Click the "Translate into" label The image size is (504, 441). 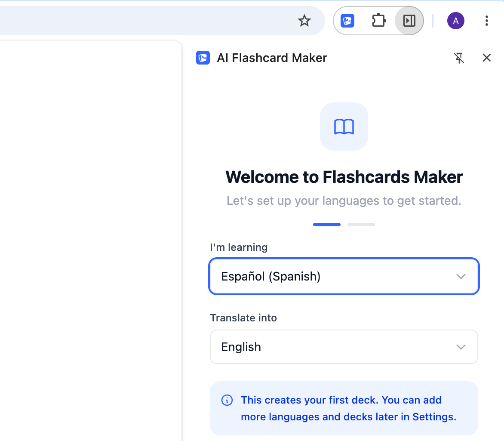243,318
